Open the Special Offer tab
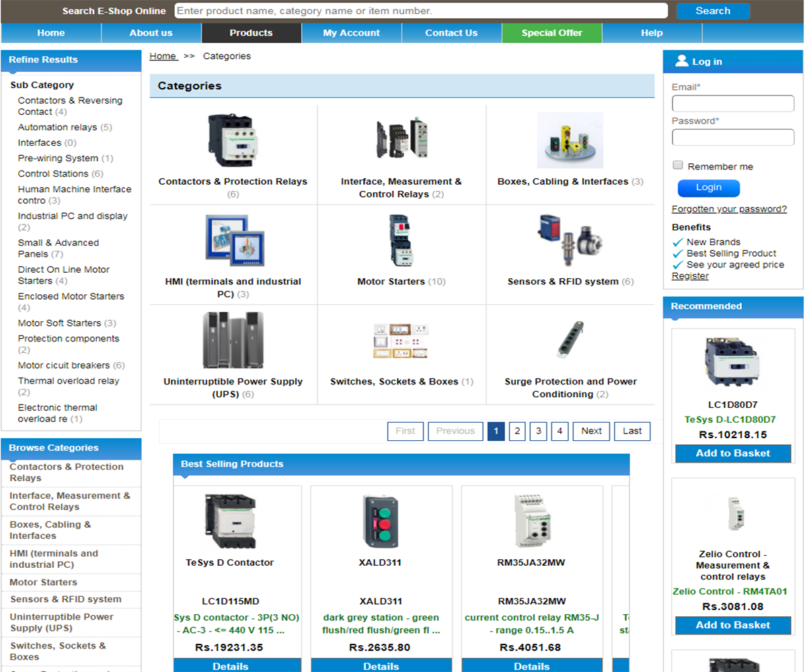 [x=552, y=33]
